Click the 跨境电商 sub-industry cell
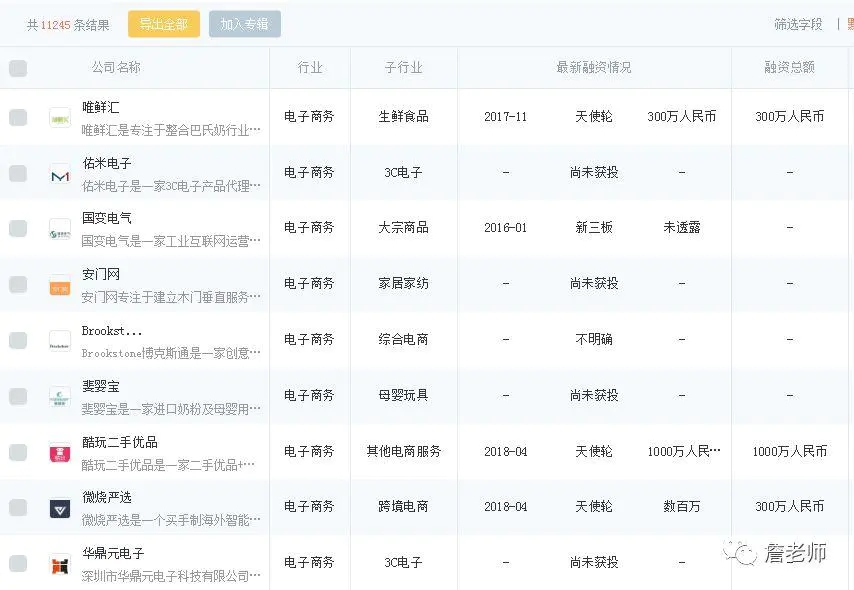The width and height of the screenshot is (854, 590). (404, 507)
